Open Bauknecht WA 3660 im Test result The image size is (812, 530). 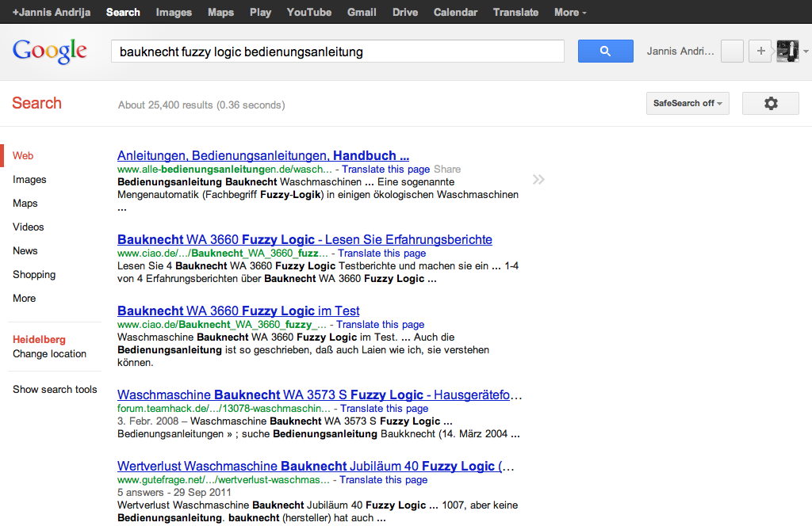click(238, 311)
